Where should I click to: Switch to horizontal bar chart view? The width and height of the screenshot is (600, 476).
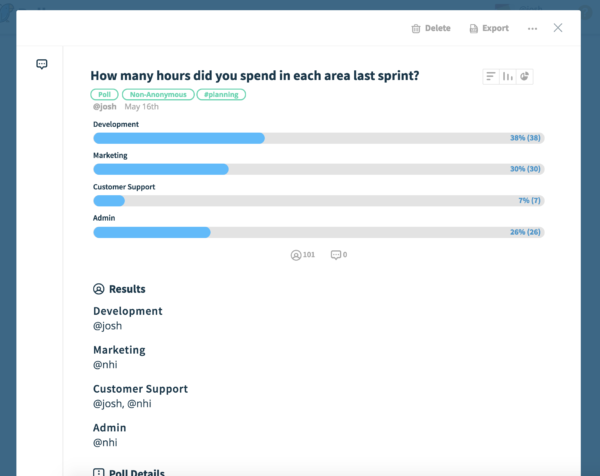[x=491, y=77]
